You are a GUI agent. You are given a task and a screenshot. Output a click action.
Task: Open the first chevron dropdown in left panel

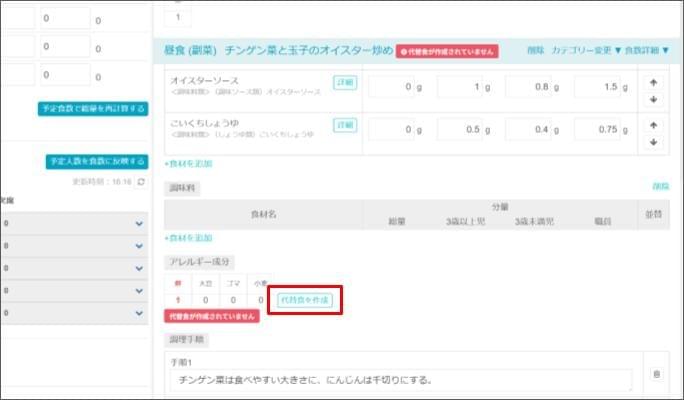tap(139, 225)
